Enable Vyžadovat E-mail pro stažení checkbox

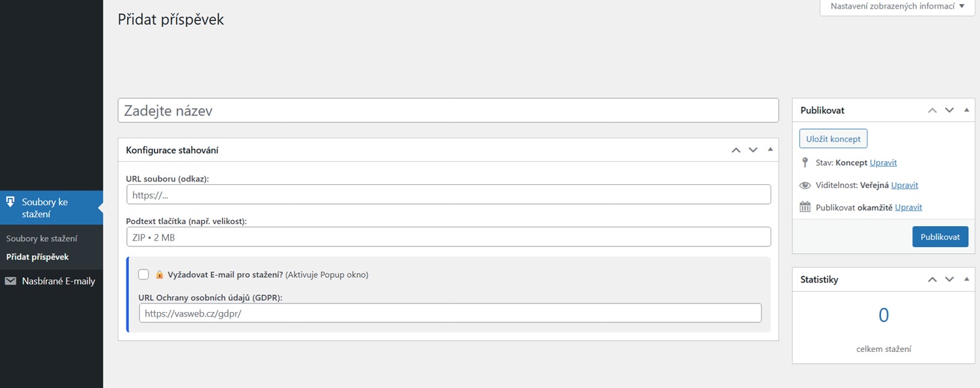(x=143, y=275)
